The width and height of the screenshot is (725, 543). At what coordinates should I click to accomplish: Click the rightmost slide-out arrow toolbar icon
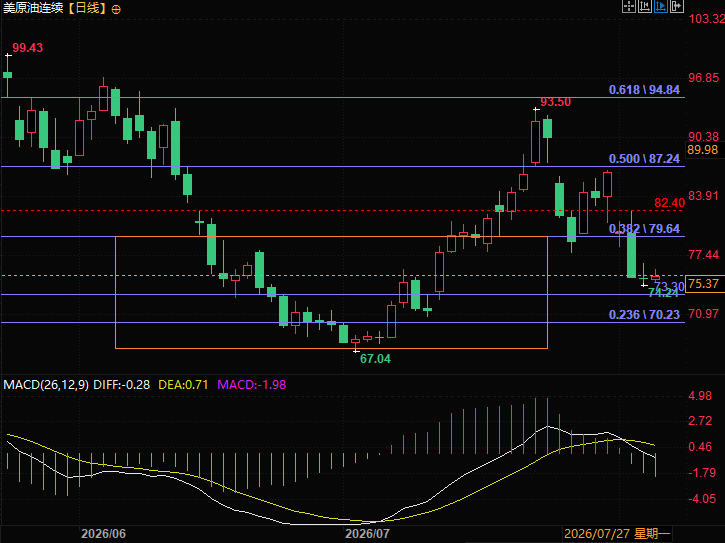(x=677, y=6)
